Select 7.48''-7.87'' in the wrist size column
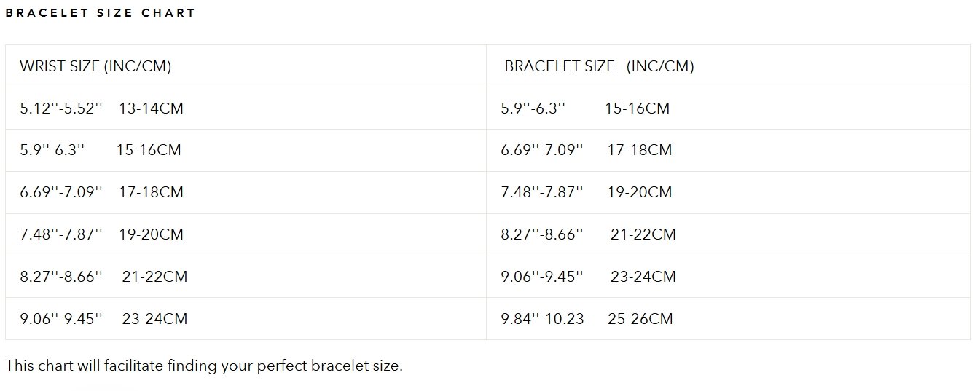980x391 pixels. (x=61, y=235)
